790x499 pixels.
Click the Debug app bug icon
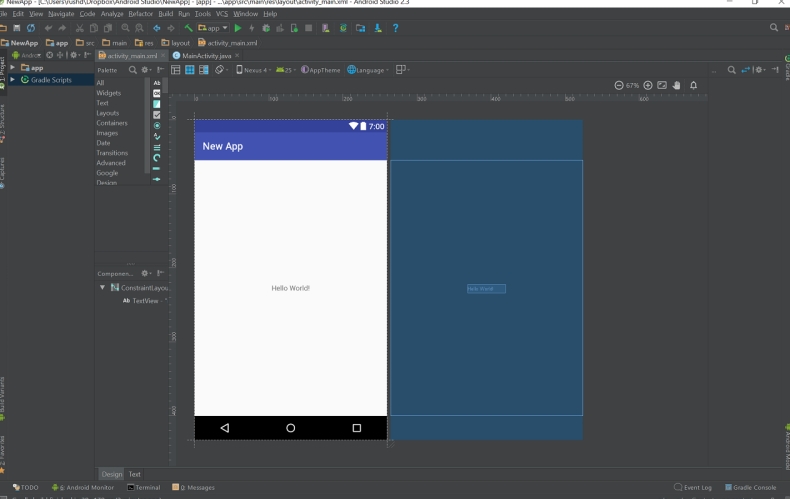(266, 28)
